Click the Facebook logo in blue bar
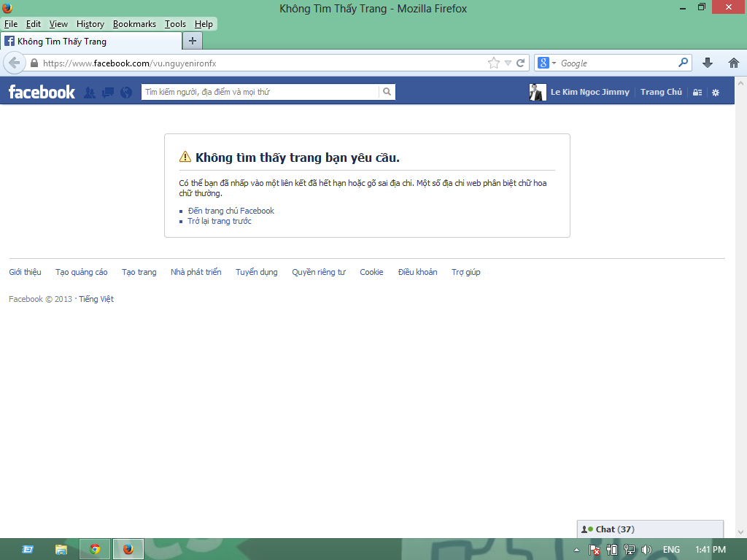747x560 pixels. coord(42,92)
